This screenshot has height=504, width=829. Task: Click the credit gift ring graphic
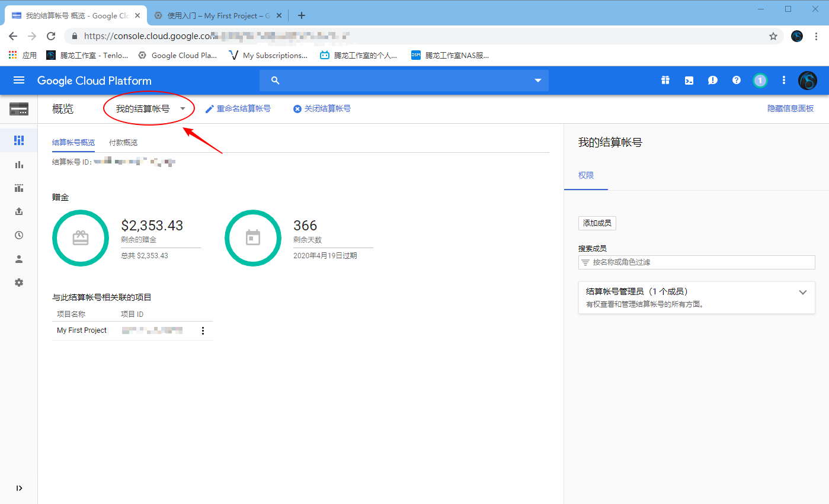coord(81,237)
